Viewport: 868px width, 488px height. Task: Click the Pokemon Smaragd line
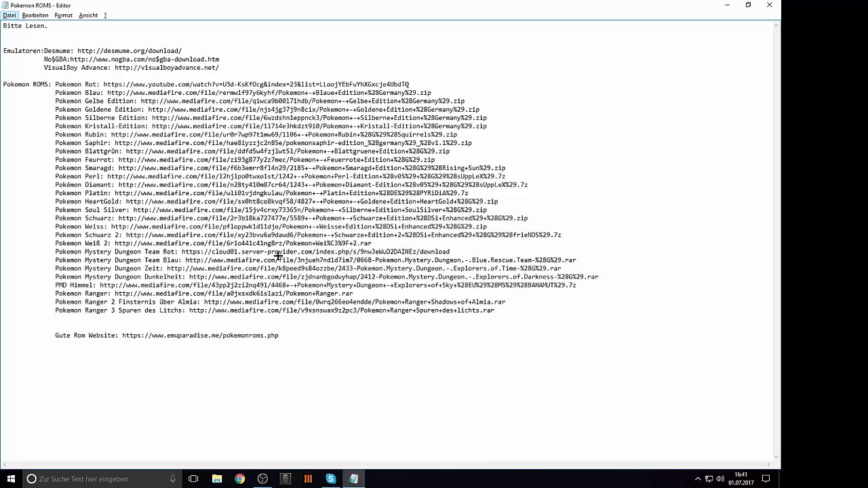(x=280, y=168)
